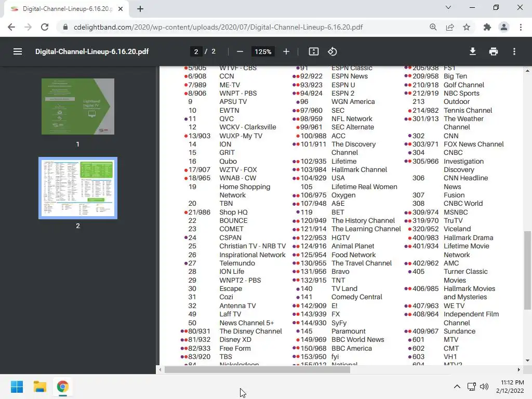532x399 pixels.
Task: Click the text 'Sundance'
Action: click(459, 331)
